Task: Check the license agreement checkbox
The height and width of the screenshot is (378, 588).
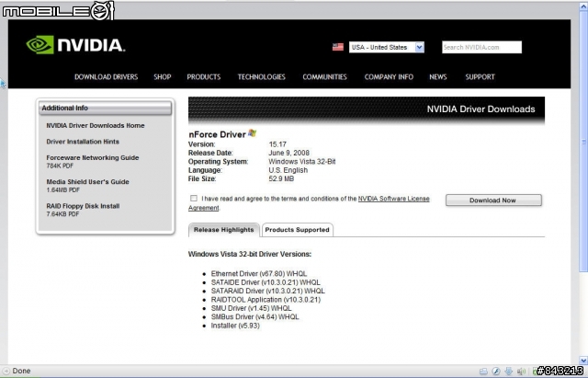Action: pyautogui.click(x=194, y=198)
